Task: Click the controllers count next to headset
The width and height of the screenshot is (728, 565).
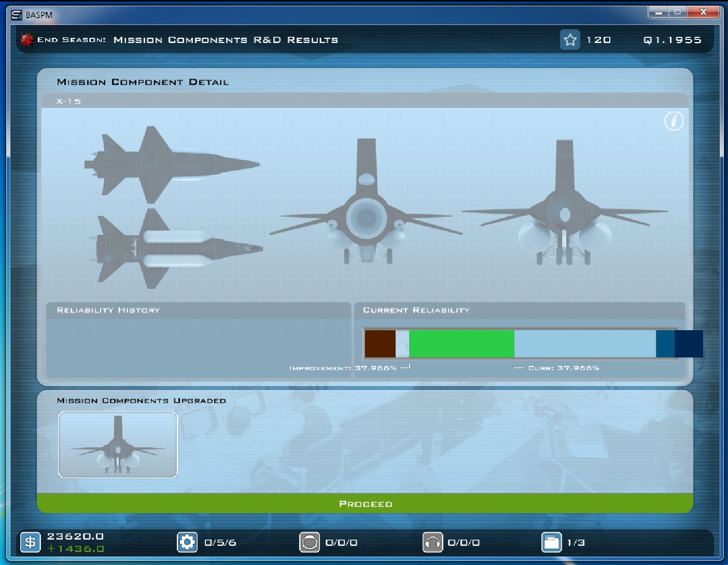Action: click(x=464, y=543)
